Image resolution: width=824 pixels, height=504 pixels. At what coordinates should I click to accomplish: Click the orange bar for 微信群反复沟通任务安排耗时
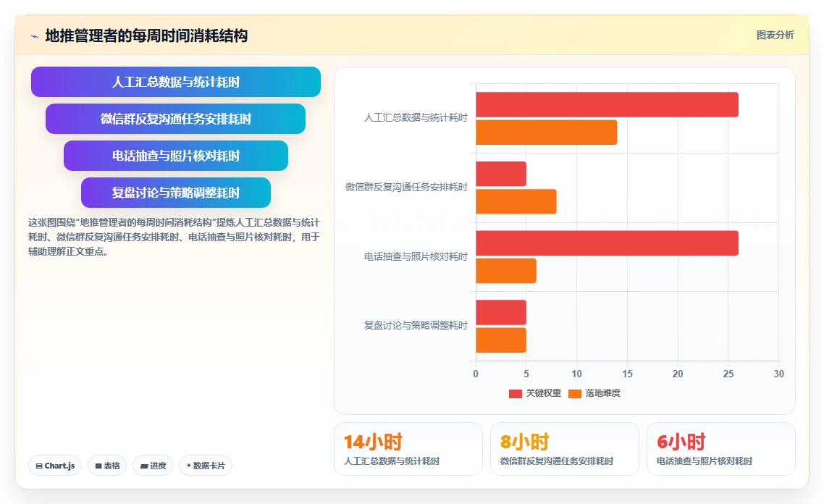(x=516, y=202)
